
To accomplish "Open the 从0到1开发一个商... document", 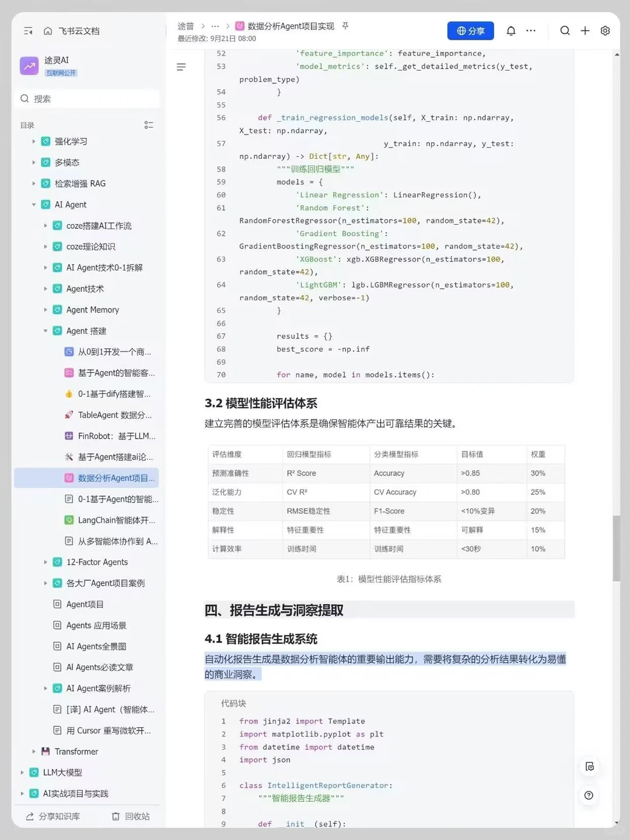I will point(114,352).
